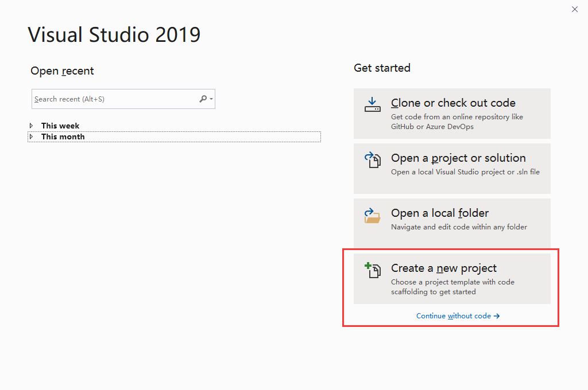Click the magnifier search icon in recent box
Viewport: 588px width, 390px height.
pos(203,99)
